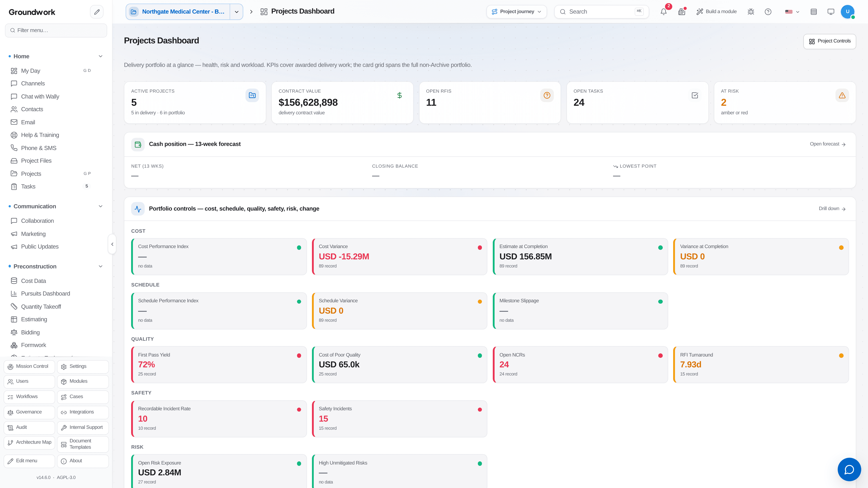Open Users management
This screenshot has width=868, height=488.
(29, 382)
